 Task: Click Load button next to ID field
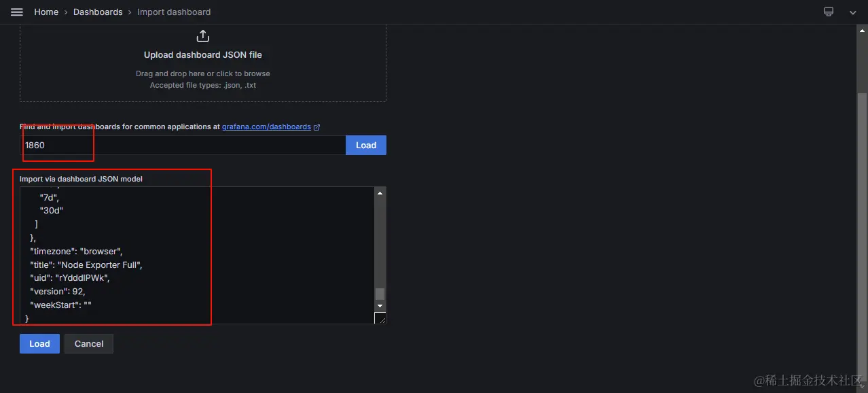(x=366, y=145)
